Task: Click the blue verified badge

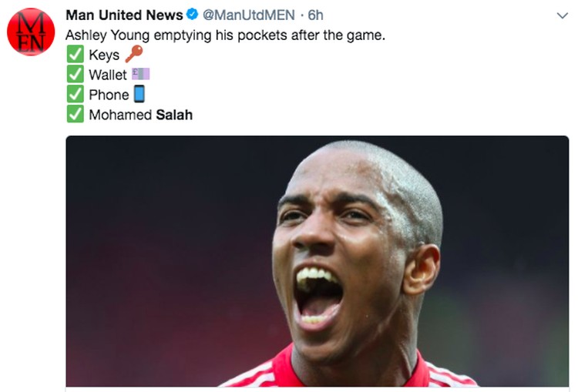Action: 192,15
